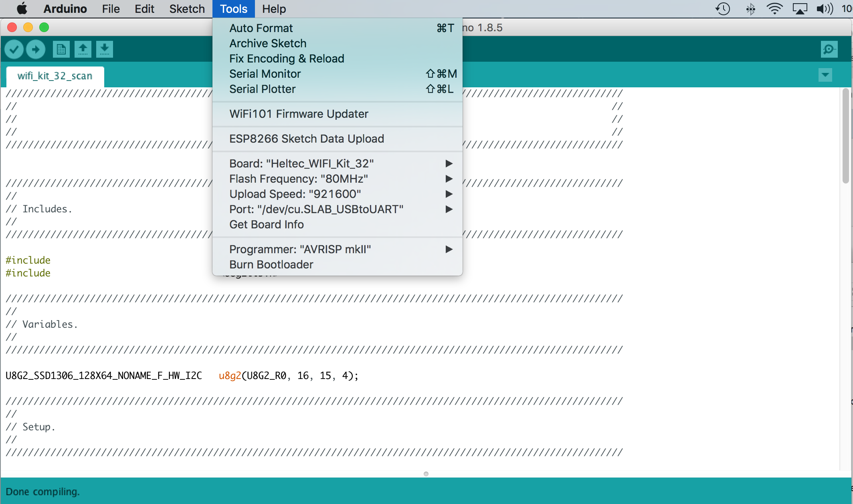This screenshot has width=853, height=504.
Task: Choose Archive Sketch
Action: [x=338, y=43]
